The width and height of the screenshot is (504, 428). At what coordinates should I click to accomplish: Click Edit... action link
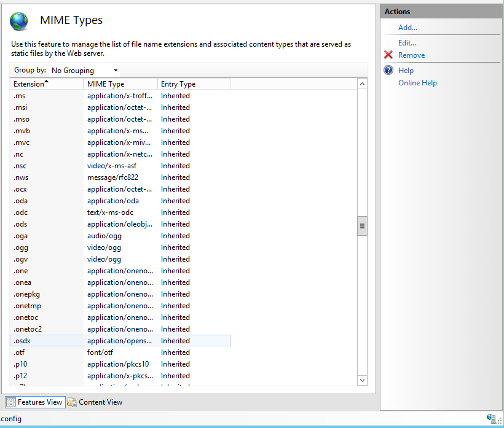click(407, 43)
